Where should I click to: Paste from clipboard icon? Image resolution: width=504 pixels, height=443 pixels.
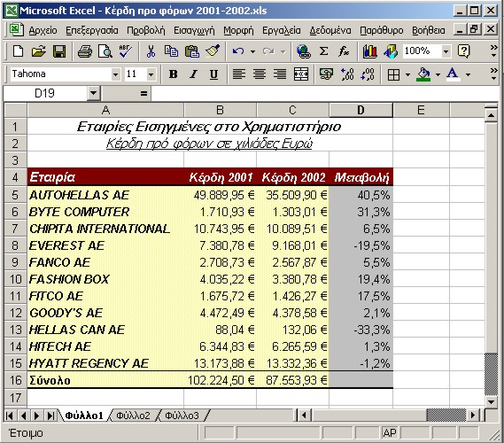point(191,51)
